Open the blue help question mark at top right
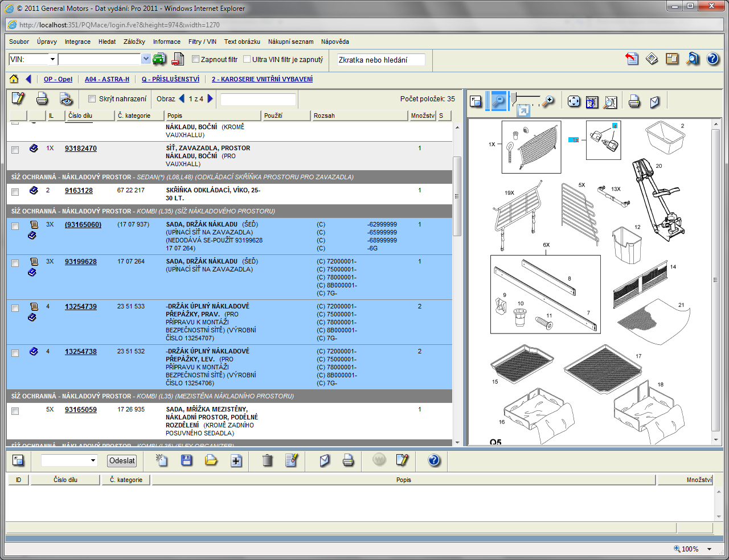 [712, 59]
